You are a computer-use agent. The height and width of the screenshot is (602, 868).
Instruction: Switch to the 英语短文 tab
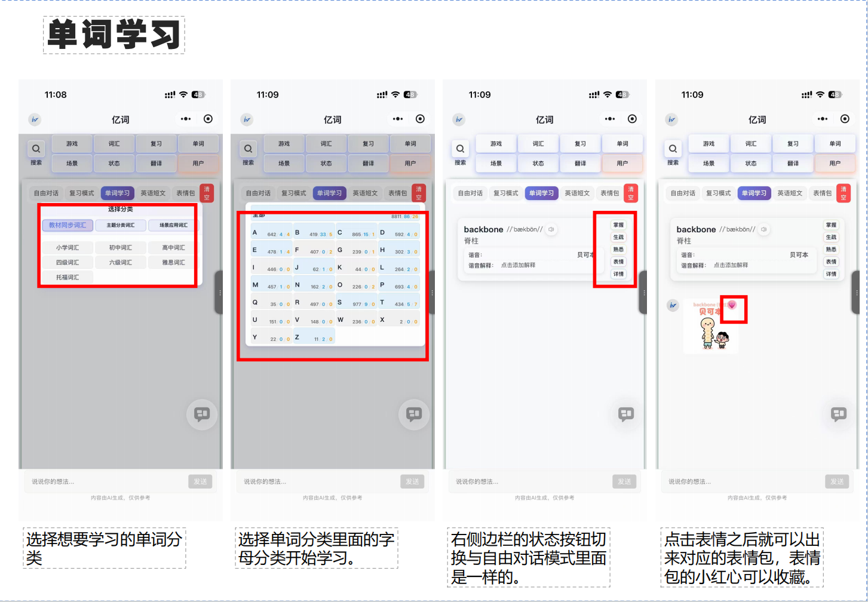pyautogui.click(x=154, y=192)
